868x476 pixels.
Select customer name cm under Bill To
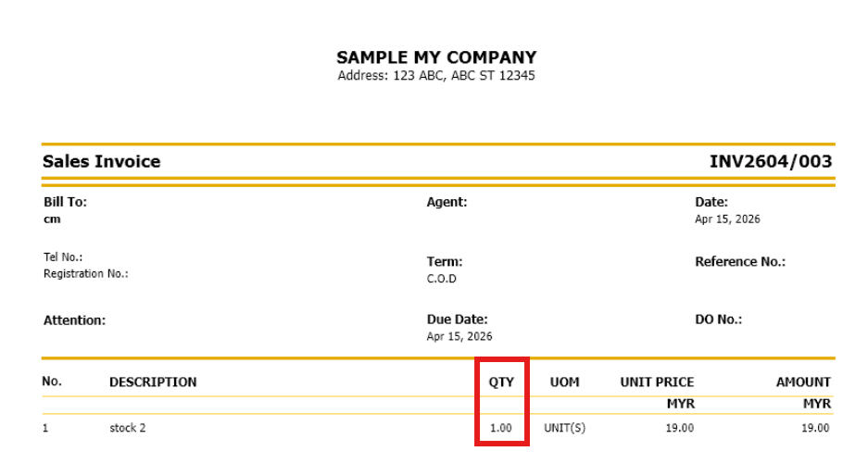(51, 219)
